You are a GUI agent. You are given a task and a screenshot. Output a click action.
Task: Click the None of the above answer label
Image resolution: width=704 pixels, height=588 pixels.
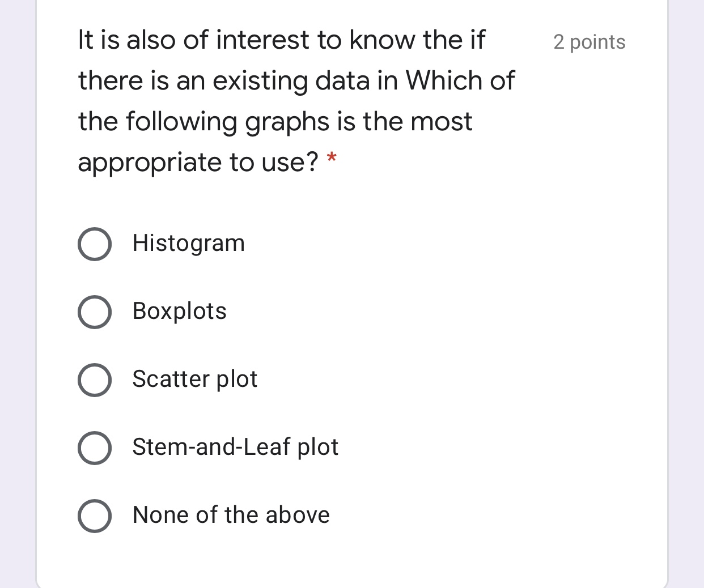coord(231,515)
